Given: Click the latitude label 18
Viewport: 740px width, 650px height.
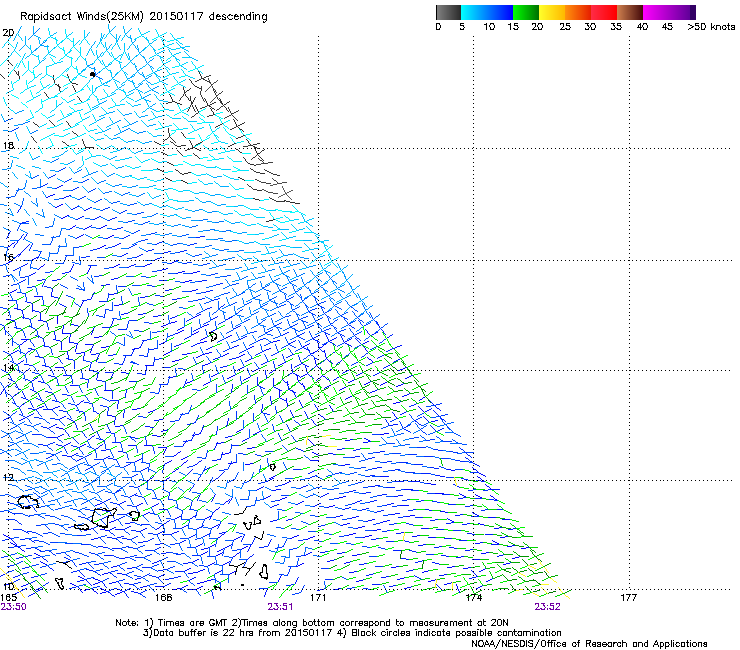Looking at the screenshot, I should pos(8,145).
